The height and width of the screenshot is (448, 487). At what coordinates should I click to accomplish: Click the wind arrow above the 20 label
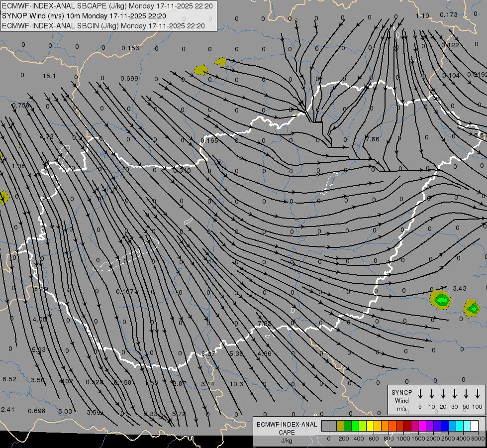(x=443, y=394)
